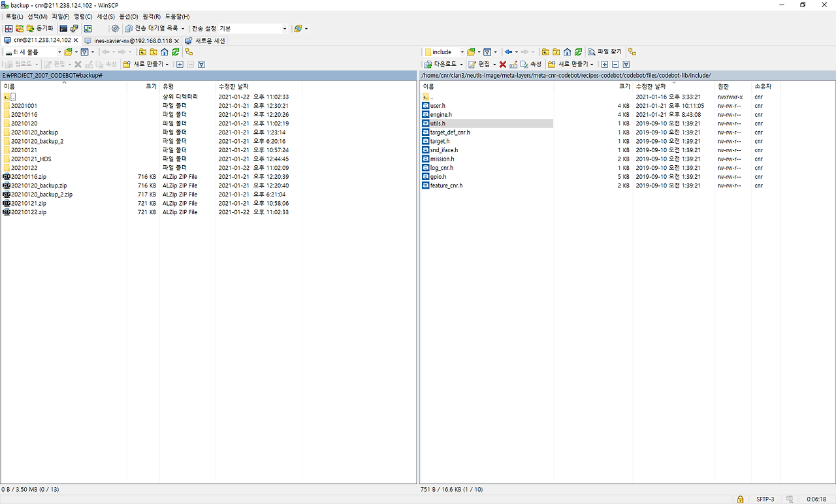Screen dimensions: 836x504
Task: Sort local files by 이름 column header
Action: coord(64,86)
